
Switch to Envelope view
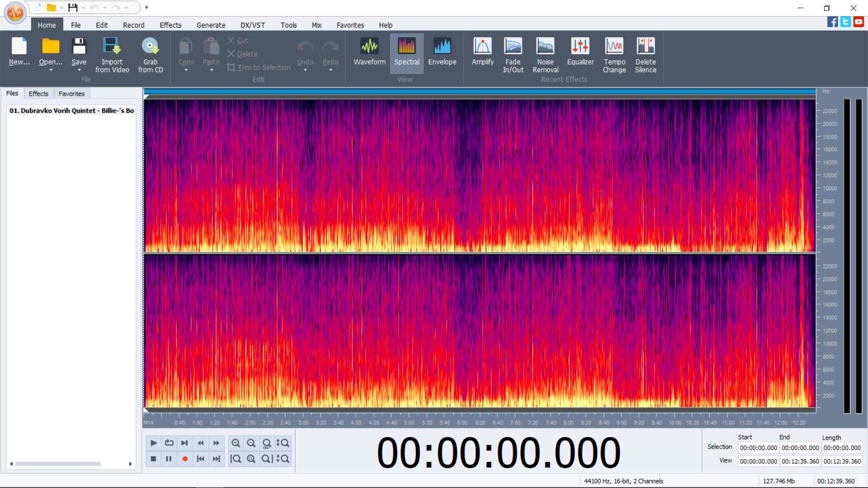(442, 52)
